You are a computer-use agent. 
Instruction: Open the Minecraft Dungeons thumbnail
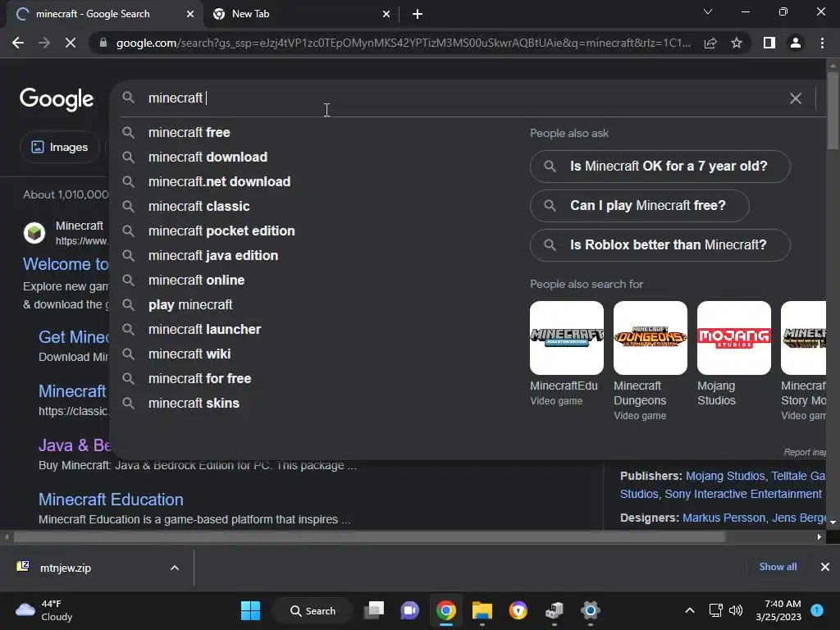click(x=651, y=338)
